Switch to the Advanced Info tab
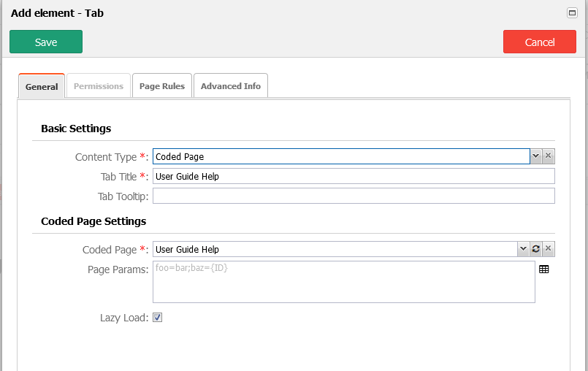The image size is (588, 371). (x=231, y=86)
